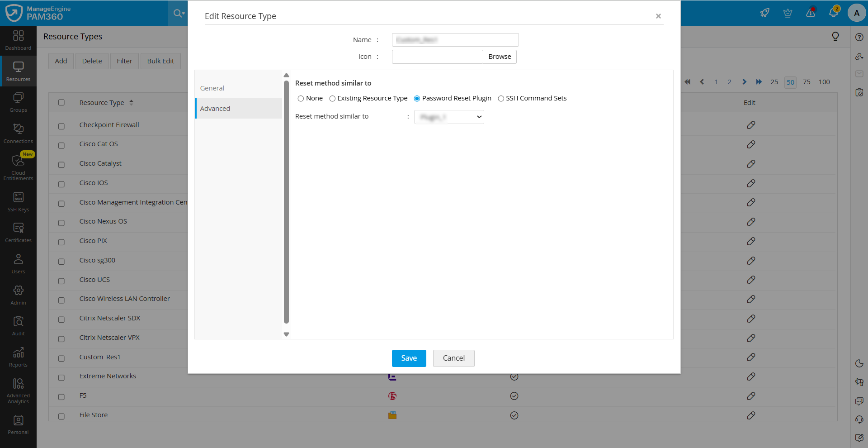868x448 pixels.
Task: Browse for a resource type icon
Action: pyautogui.click(x=499, y=57)
